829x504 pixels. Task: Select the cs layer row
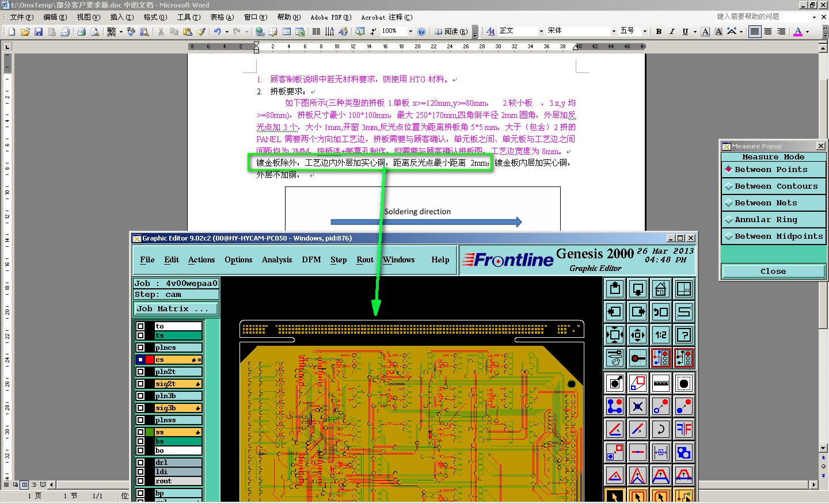coord(178,360)
